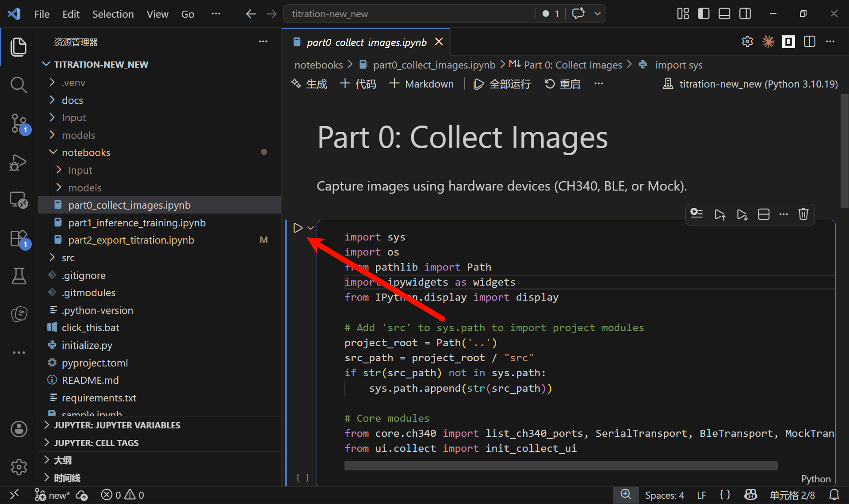Expand the src folder
Image resolution: width=849 pixels, height=504 pixels.
coord(159,258)
